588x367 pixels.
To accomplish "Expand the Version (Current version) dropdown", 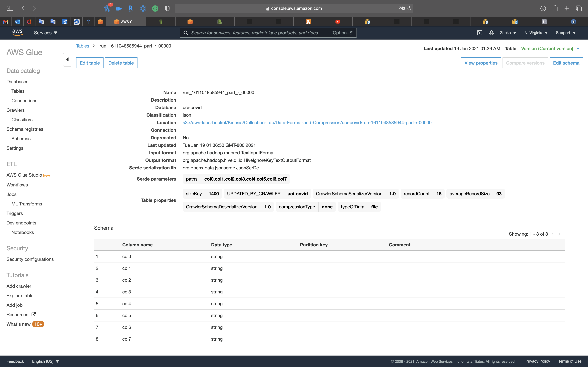I will point(550,48).
